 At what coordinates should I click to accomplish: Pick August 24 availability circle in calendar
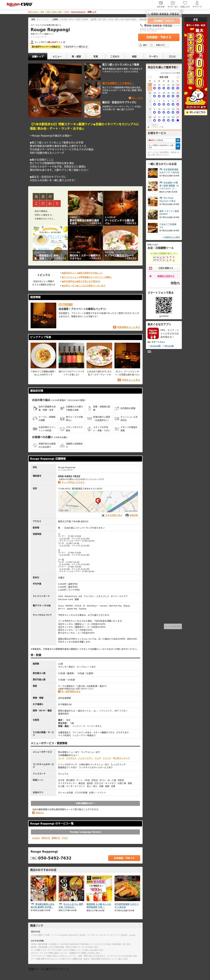coord(178,88)
